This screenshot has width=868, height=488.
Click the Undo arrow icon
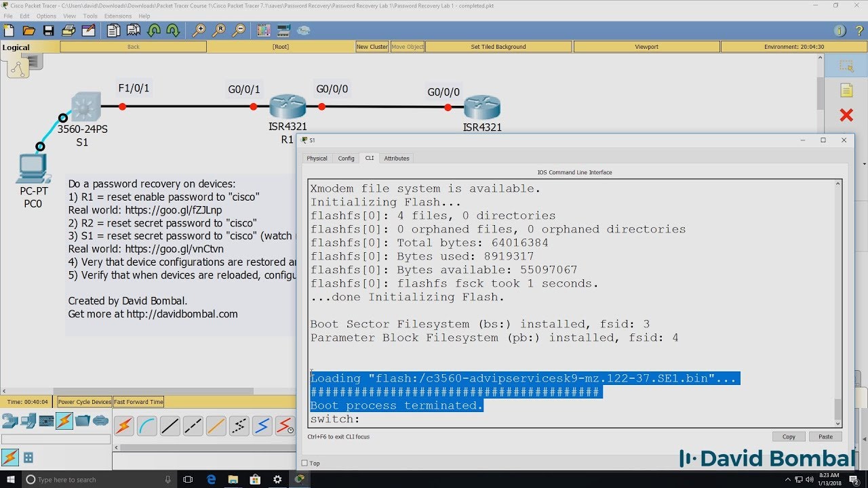tap(154, 30)
